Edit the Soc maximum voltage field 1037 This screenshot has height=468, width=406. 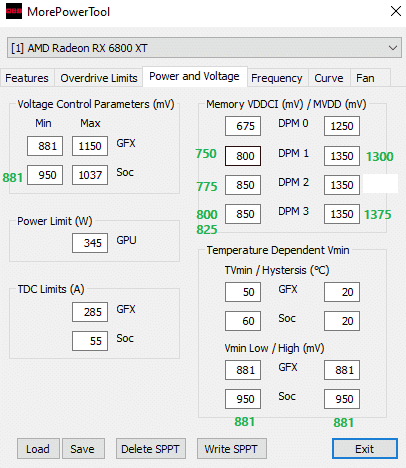pyautogui.click(x=90, y=175)
